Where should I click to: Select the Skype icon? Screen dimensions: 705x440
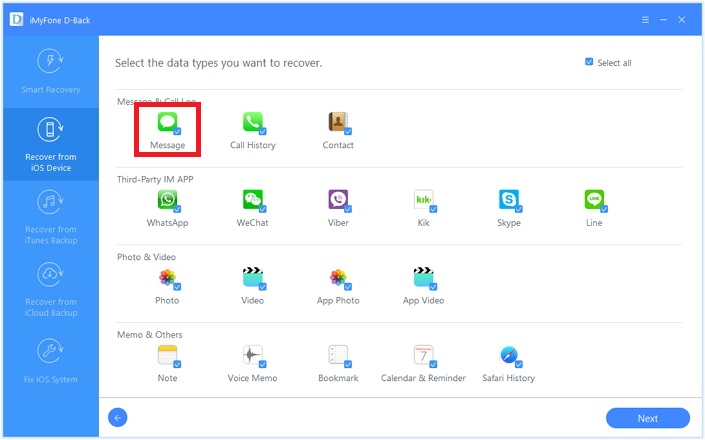click(509, 200)
